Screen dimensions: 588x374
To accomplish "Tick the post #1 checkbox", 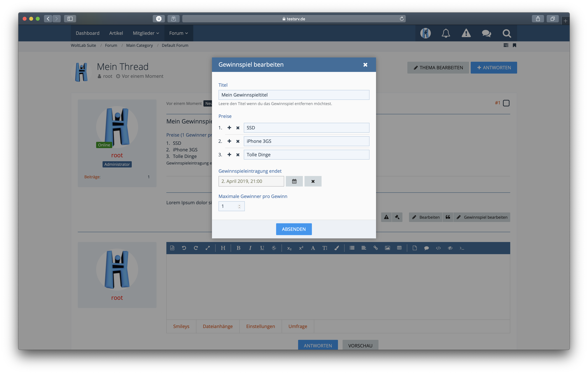I will point(506,103).
